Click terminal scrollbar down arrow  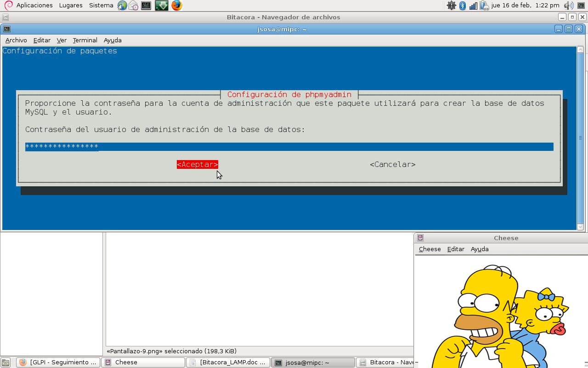tap(581, 226)
